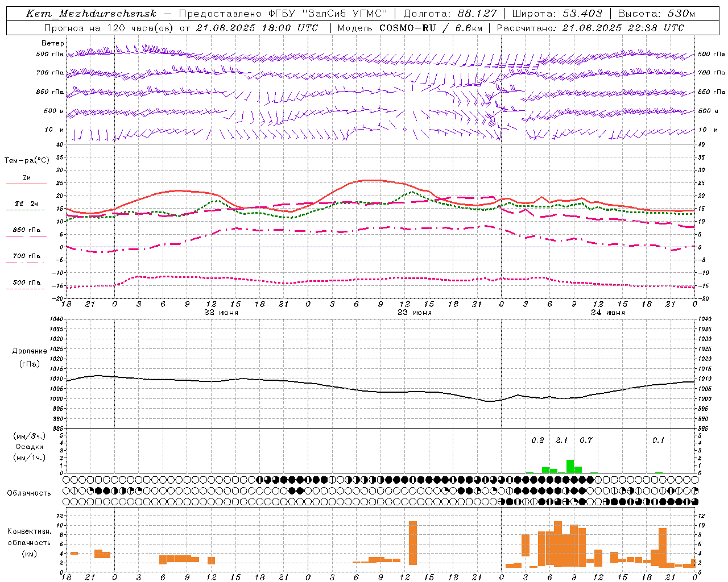Select the "Долгота: 88.127" longitude value
The image size is (728, 582).
click(x=450, y=14)
